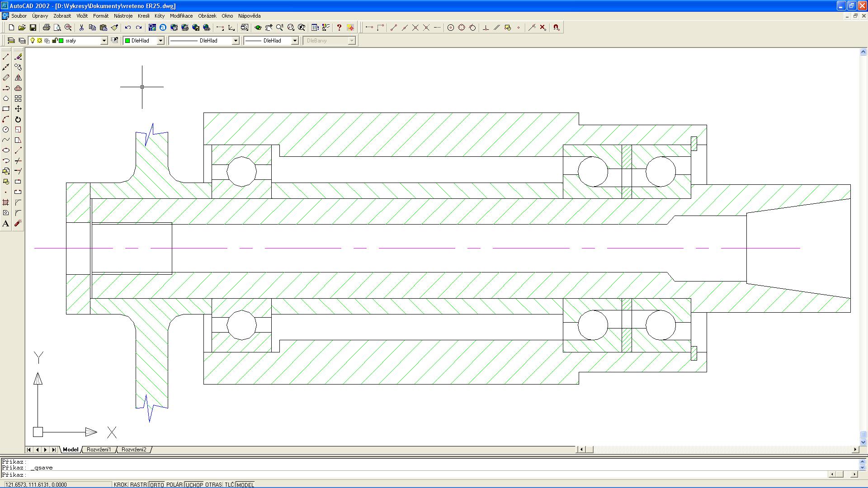868x488 pixels.
Task: Open the layer dropdown showing srafy
Action: (x=104, y=41)
